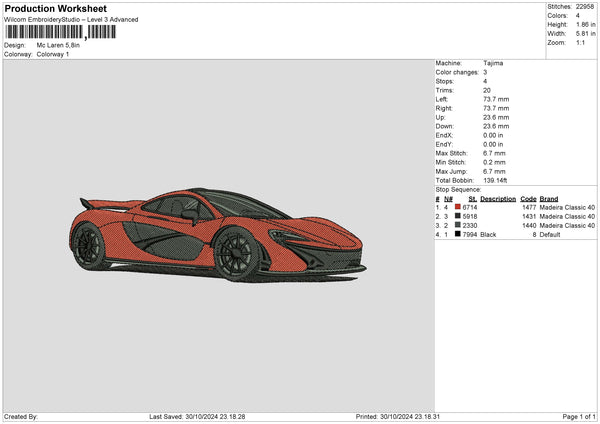Click the Stop Sequence heading

click(x=458, y=189)
